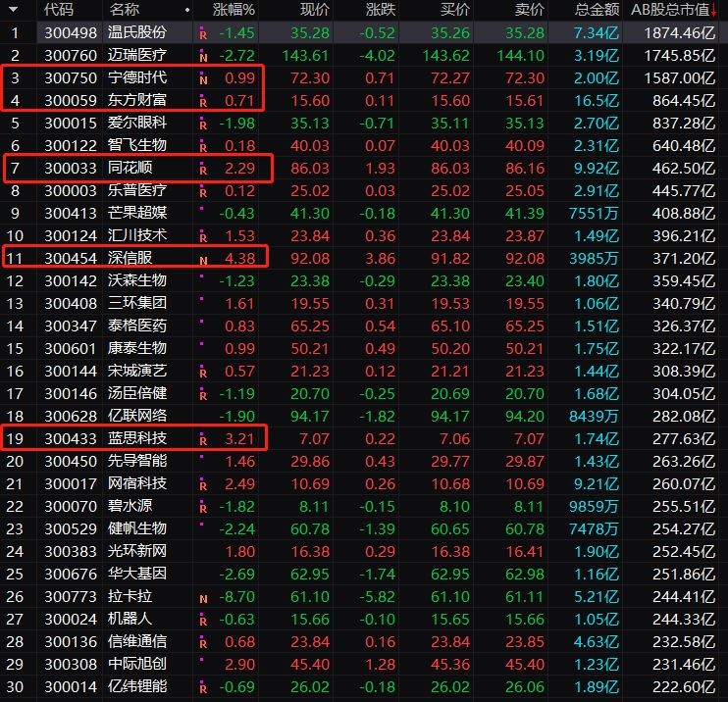Click the R marker on 温氏股份 row

(203, 34)
